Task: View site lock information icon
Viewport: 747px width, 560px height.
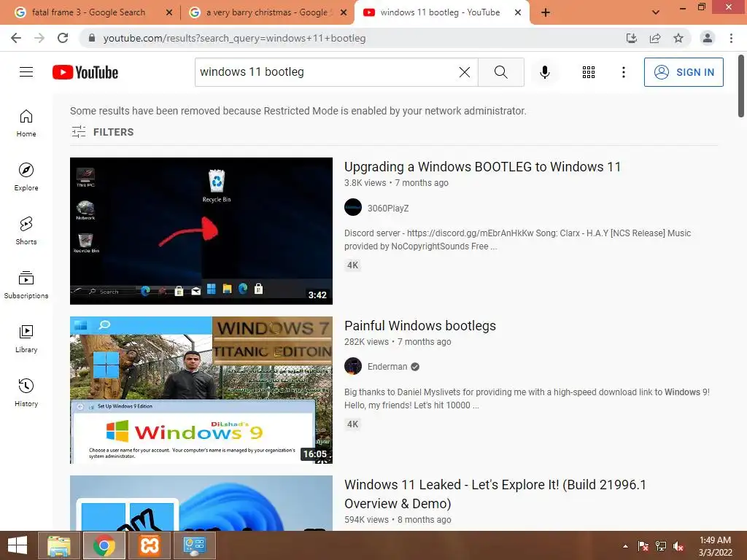Action: coord(92,38)
